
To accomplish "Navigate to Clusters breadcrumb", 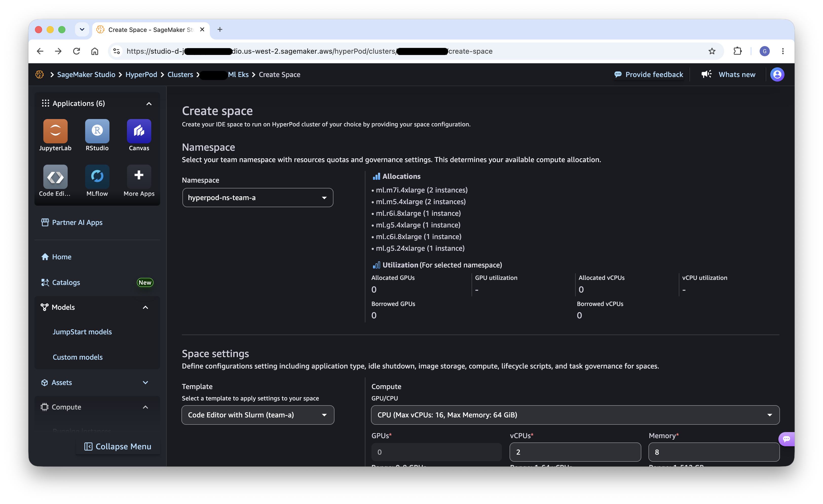I will (x=180, y=74).
